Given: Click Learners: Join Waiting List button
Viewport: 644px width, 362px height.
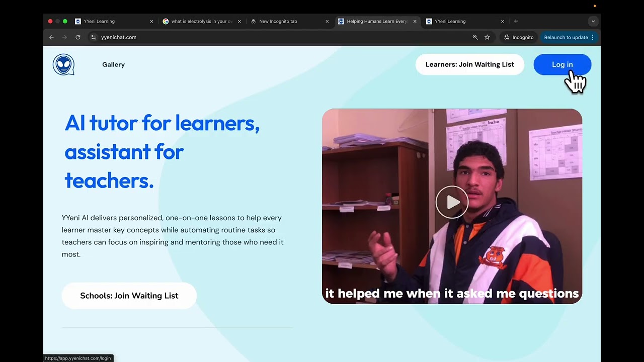Looking at the screenshot, I should click(x=470, y=64).
